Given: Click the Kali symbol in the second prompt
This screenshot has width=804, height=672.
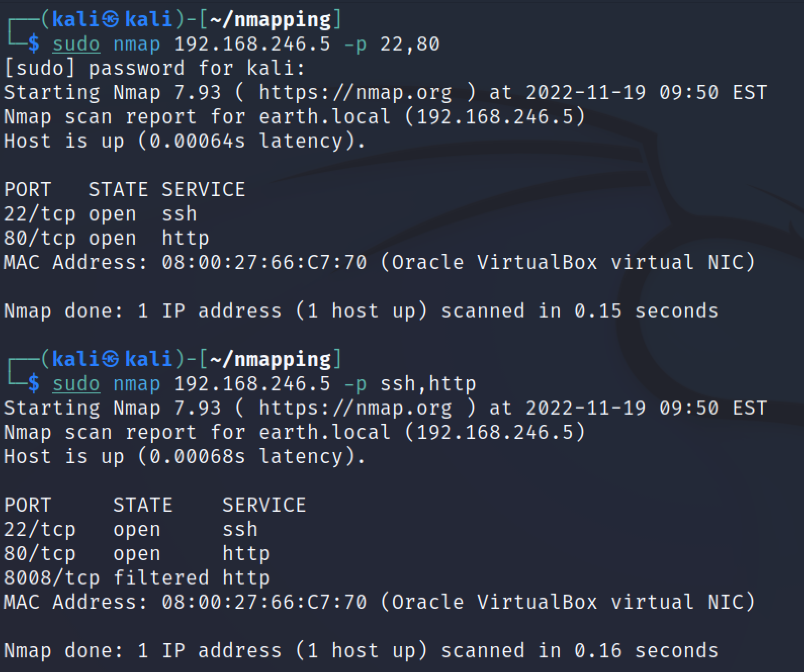Looking at the screenshot, I should tap(111, 360).
